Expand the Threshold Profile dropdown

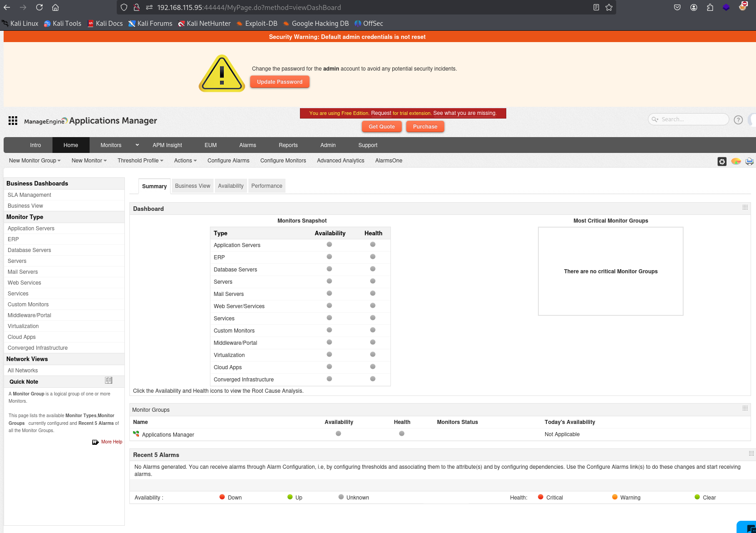click(140, 161)
